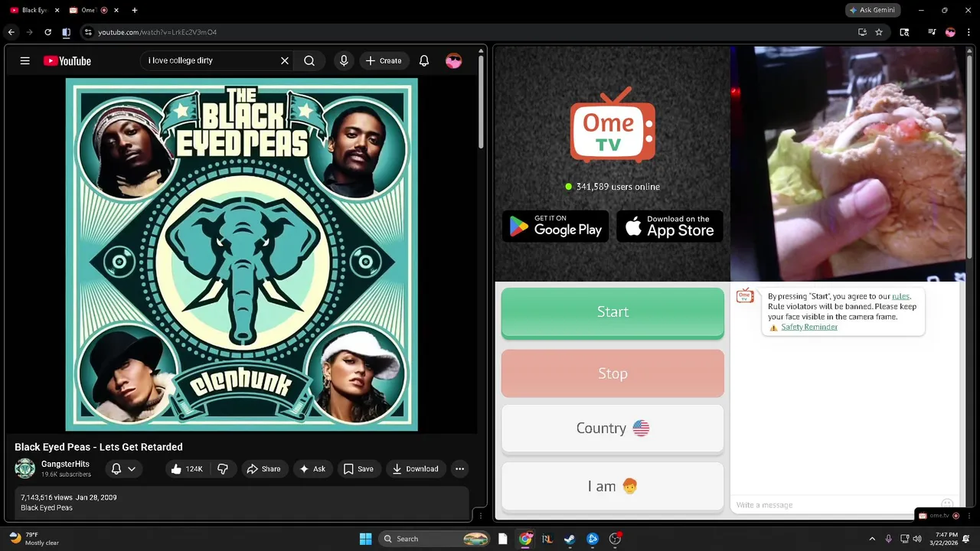Open the YouTube account avatar menu

click(x=454, y=60)
